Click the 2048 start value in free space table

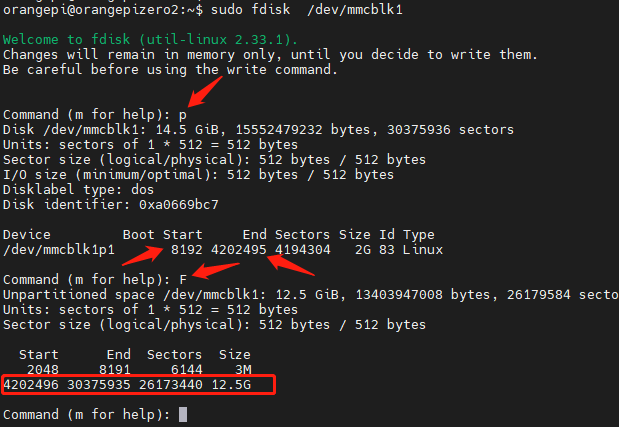pos(43,370)
